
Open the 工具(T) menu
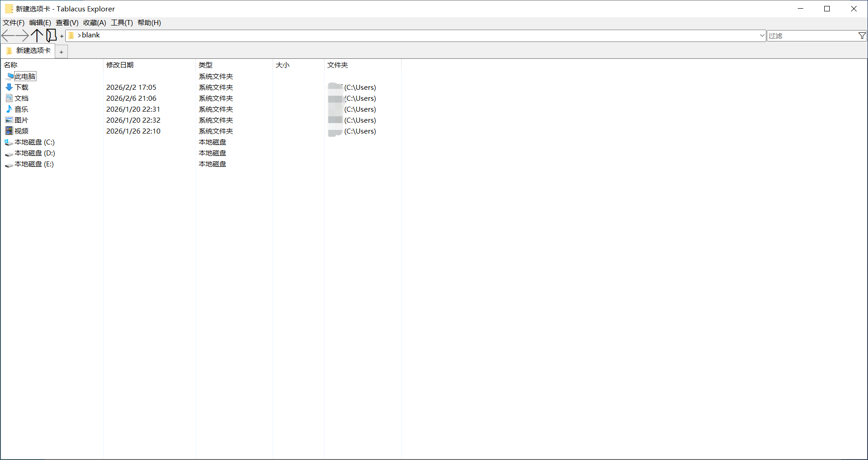pos(122,23)
